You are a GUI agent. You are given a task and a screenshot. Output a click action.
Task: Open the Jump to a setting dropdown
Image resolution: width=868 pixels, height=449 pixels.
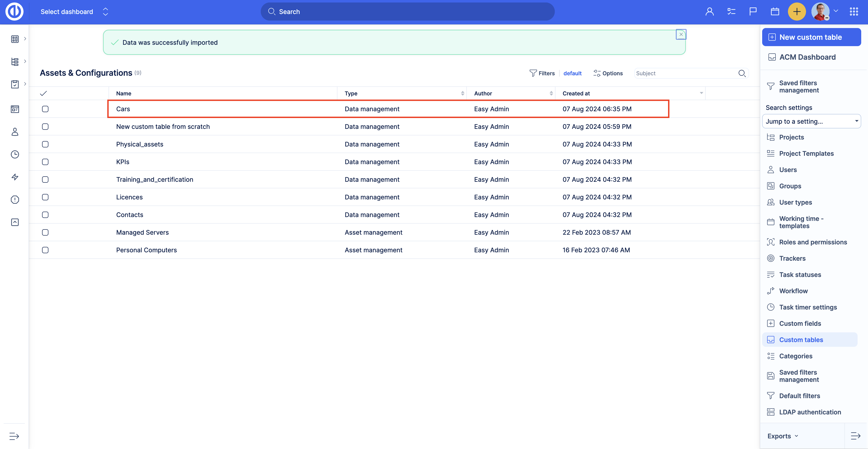coord(811,121)
